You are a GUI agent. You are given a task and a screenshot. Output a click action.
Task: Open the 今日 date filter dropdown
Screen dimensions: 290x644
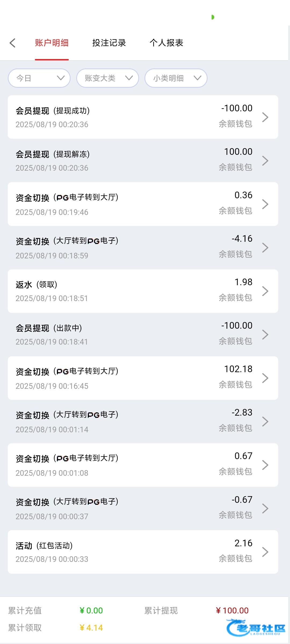39,78
